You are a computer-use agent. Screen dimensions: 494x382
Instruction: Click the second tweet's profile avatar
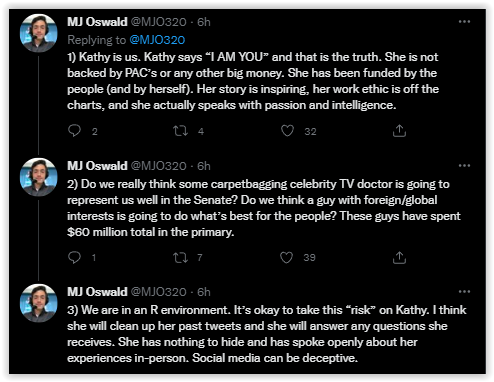pos(39,177)
